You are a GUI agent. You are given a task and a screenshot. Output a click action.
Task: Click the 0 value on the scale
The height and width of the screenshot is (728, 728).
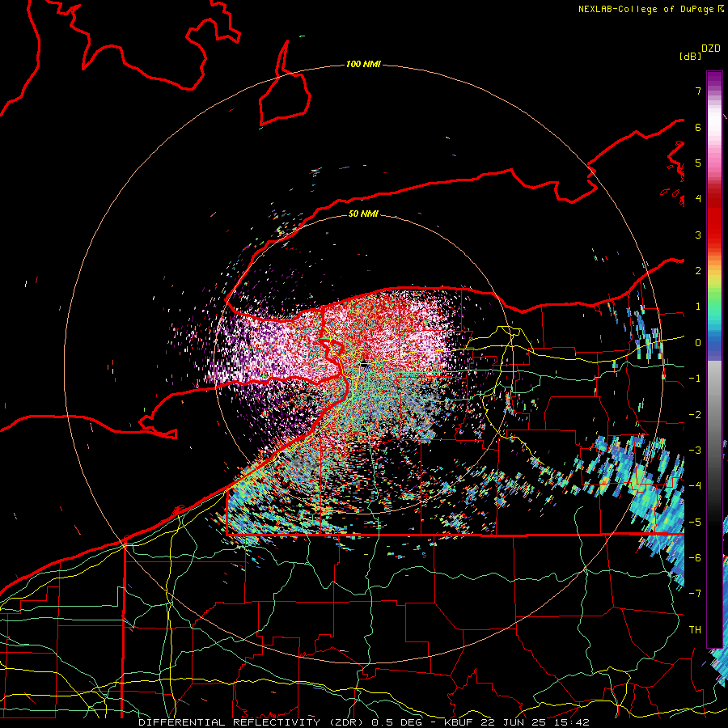coord(698,343)
